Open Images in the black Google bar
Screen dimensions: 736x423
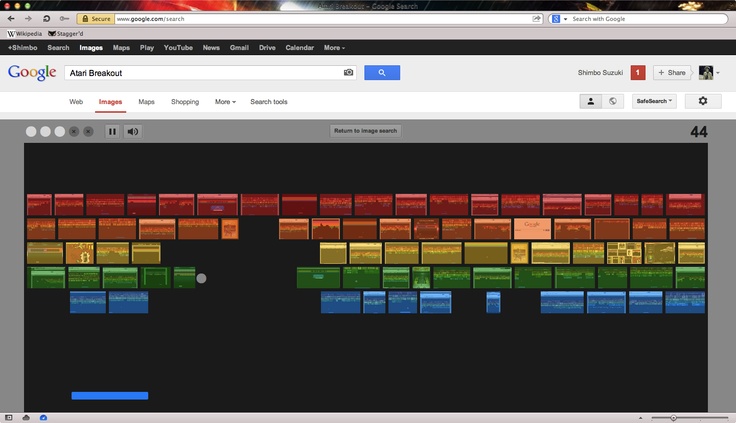91,48
